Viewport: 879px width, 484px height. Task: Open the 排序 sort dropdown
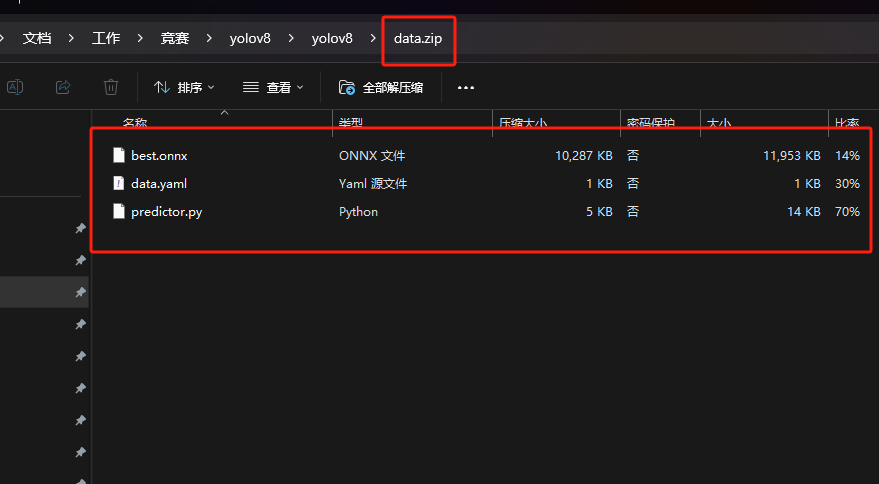click(x=184, y=88)
